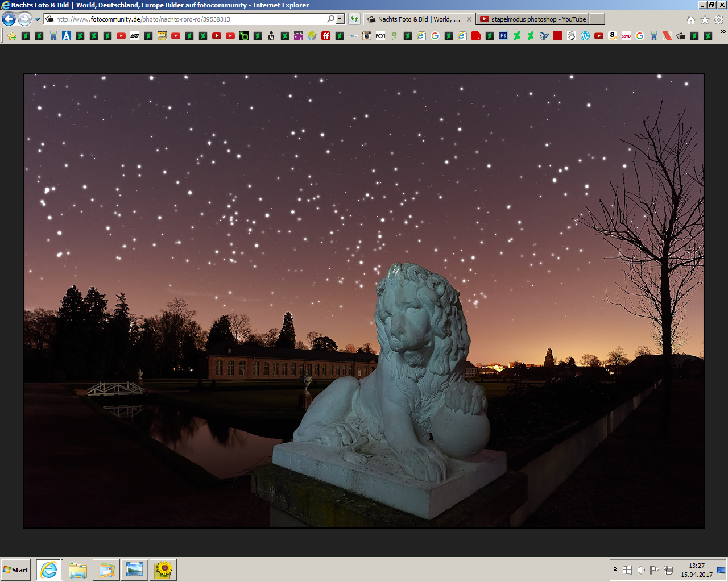
Task: Open the yellow 1001 favorite icon
Action: (162, 36)
